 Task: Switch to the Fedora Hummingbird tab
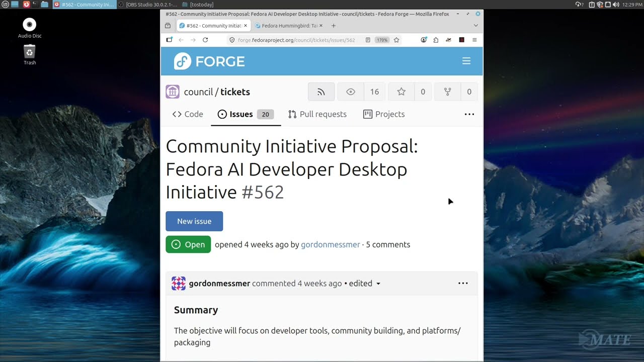pos(289,26)
